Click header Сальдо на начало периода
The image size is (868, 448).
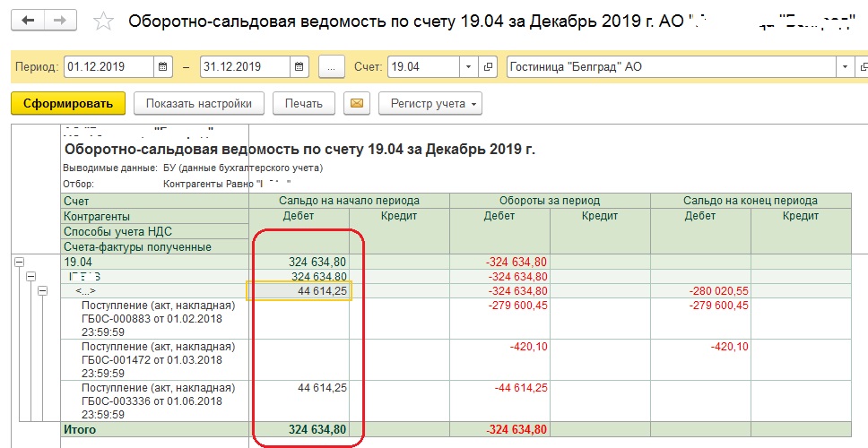(x=350, y=201)
